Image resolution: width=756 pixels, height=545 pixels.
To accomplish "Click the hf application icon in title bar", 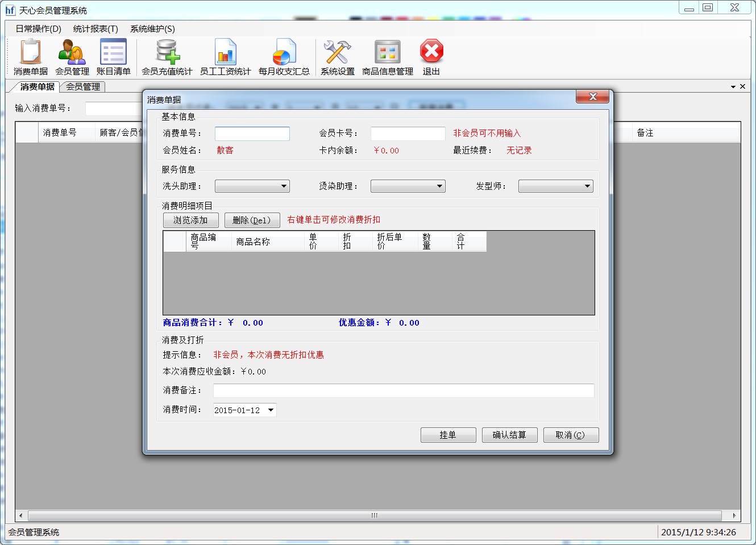I will coord(10,10).
